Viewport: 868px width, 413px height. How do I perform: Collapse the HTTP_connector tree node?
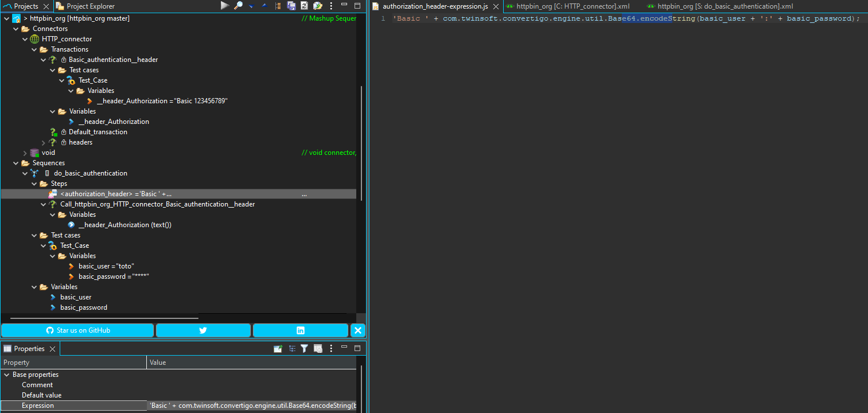click(25, 39)
